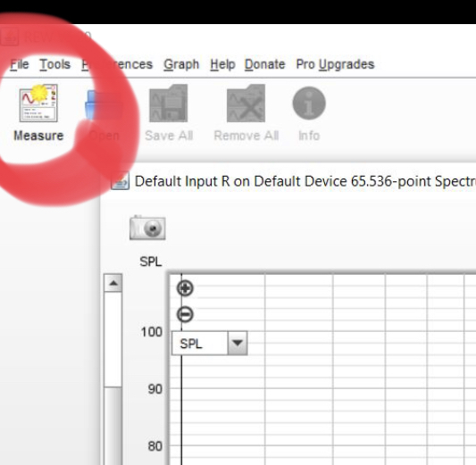Open the Graph menu
The width and height of the screenshot is (476, 465).
[181, 64]
